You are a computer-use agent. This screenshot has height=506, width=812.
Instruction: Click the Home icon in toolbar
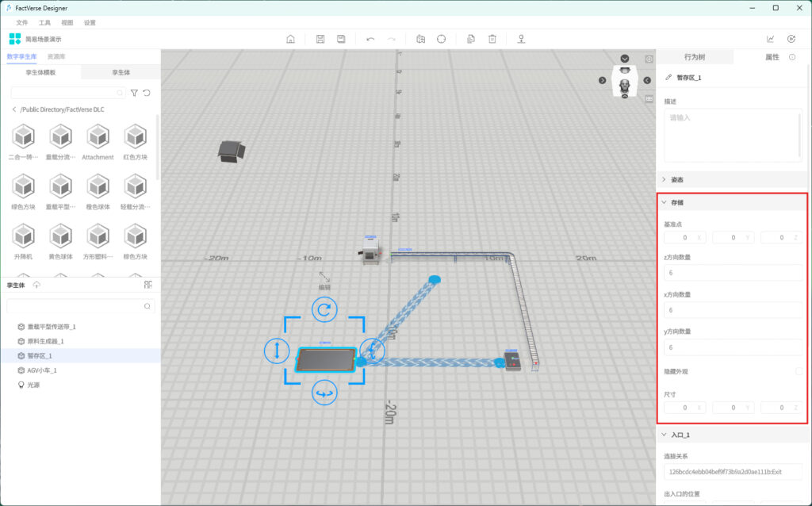[290, 39]
